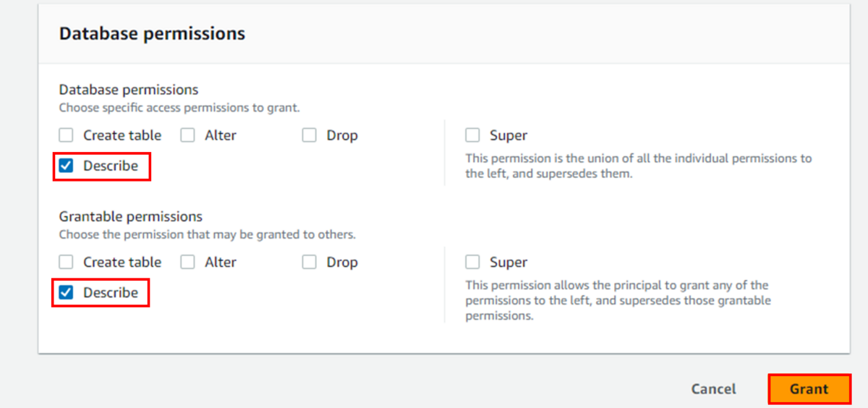Image resolution: width=868 pixels, height=408 pixels.
Task: Uncheck Describe under Grantable permissions
Action: pos(67,292)
